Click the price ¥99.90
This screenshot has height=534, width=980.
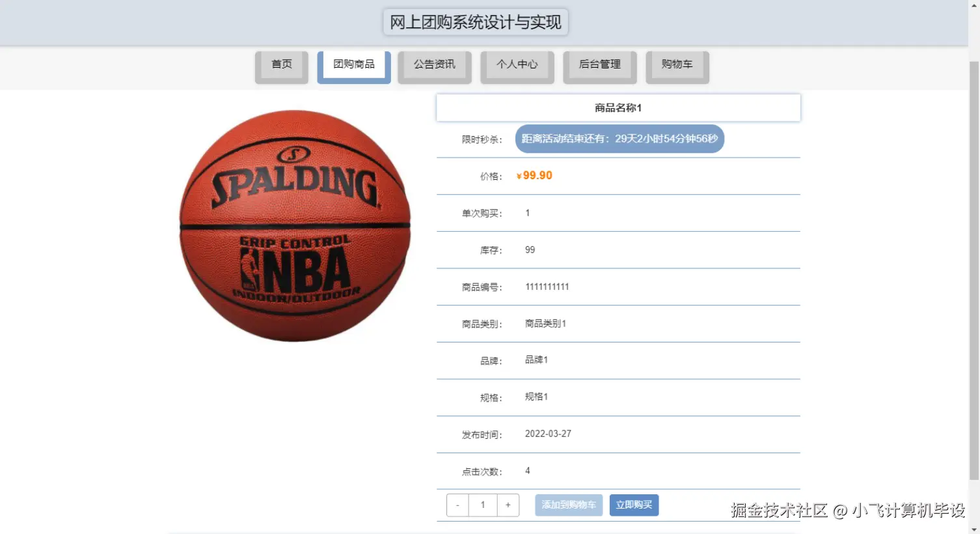(534, 176)
